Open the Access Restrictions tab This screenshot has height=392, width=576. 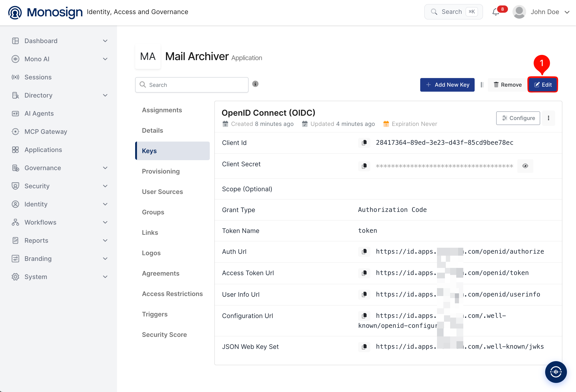172,294
